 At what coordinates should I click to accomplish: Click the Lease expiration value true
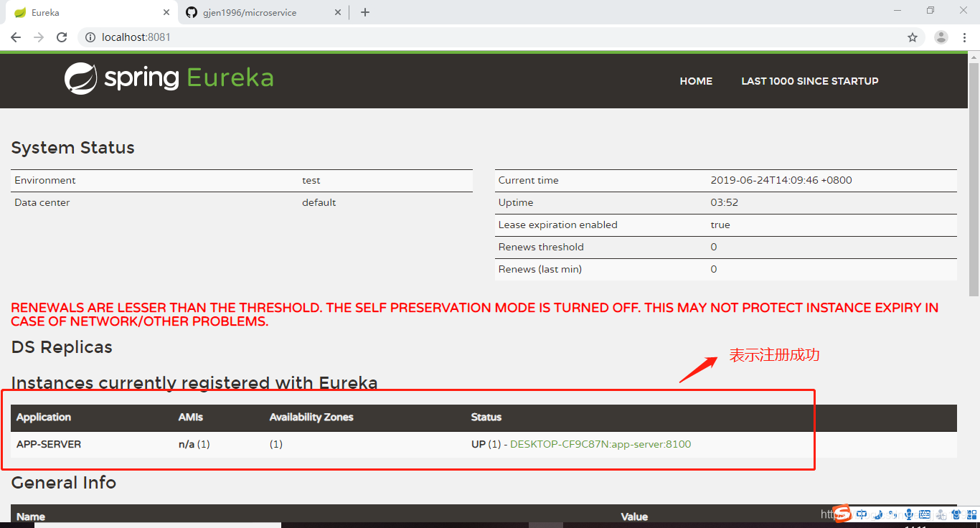tap(720, 225)
